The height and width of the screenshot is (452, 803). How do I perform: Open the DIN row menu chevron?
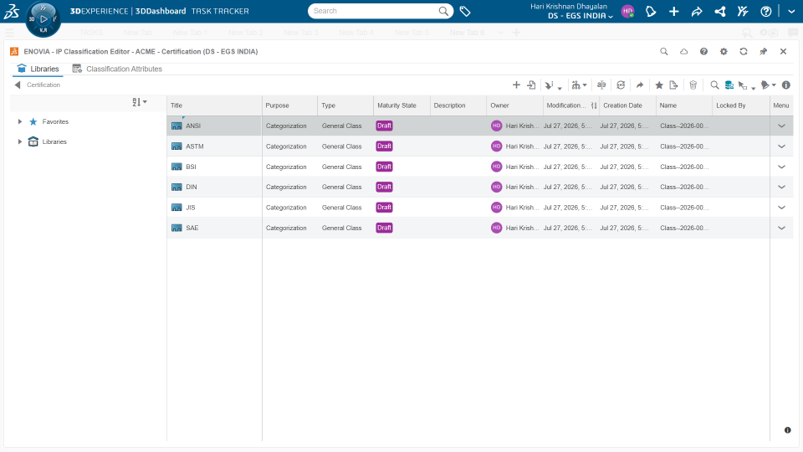781,187
